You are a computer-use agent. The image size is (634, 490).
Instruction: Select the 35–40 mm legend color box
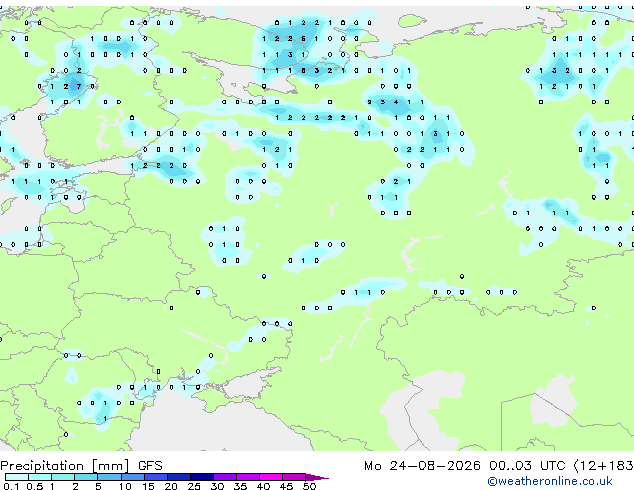click(248, 477)
